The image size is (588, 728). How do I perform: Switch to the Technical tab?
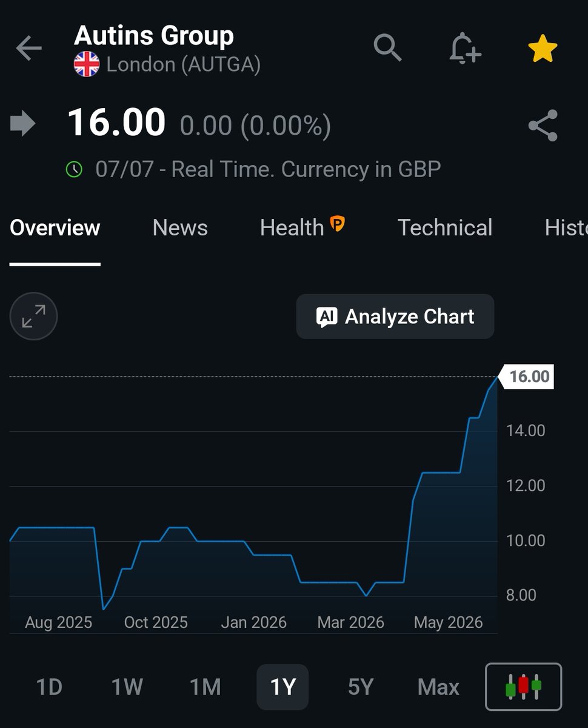pyautogui.click(x=445, y=228)
